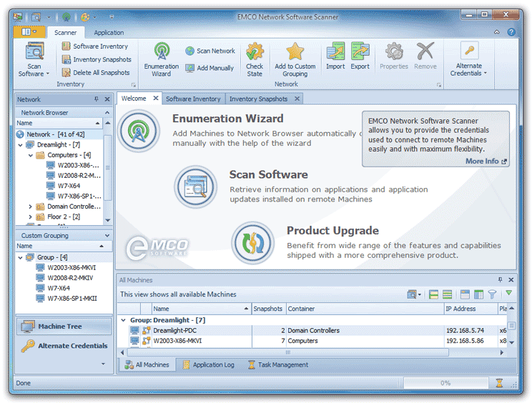Viewport: 532px width, 403px height.
Task: Click Scan Network in the ribbon
Action: pyautogui.click(x=210, y=51)
